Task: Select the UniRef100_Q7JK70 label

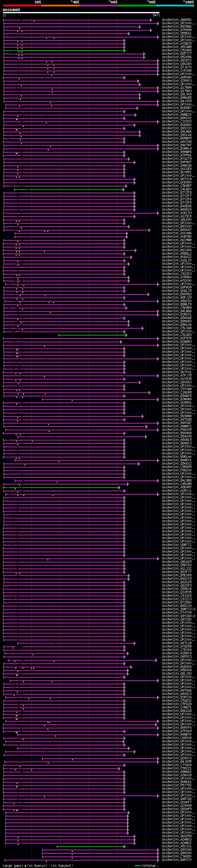Action: click(177, 67)
